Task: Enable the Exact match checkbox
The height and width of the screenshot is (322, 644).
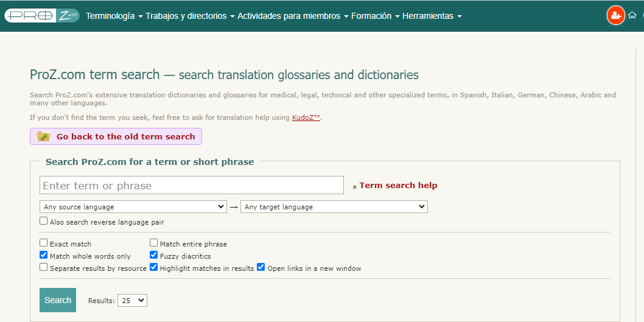Action: pyautogui.click(x=44, y=243)
